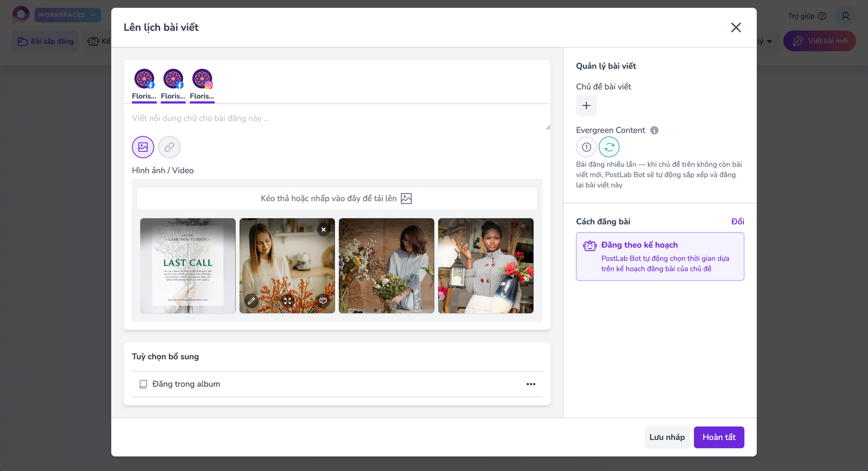Click the Đổi link to change posting method
The image size is (868, 471).
[737, 222]
